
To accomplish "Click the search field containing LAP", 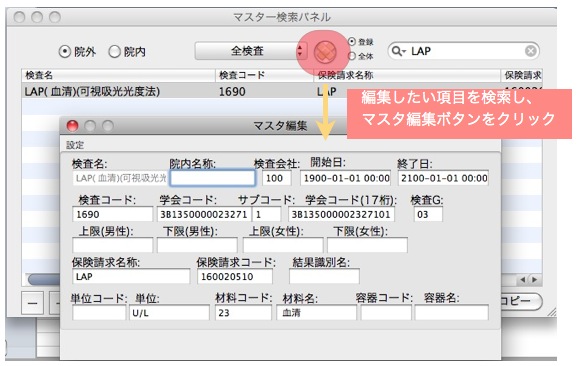I will point(463,51).
